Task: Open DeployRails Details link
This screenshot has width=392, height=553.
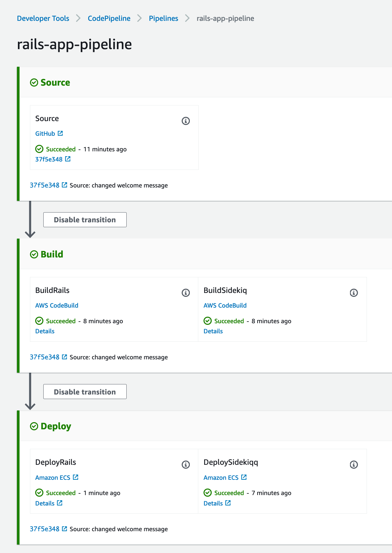Action: 45,503
